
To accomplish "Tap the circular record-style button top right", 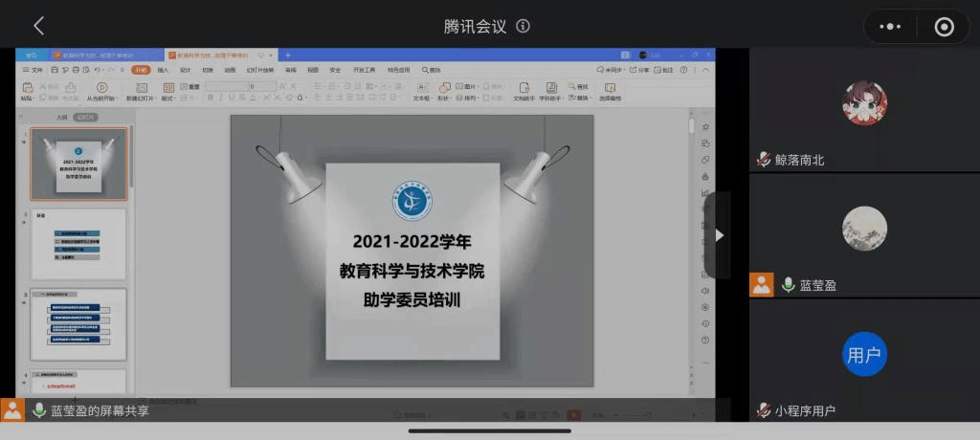I will coord(944,27).
